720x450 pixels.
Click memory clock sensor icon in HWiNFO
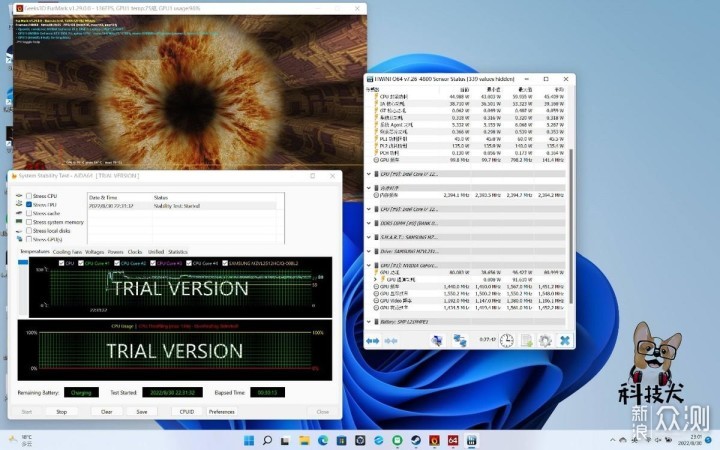click(x=376, y=195)
